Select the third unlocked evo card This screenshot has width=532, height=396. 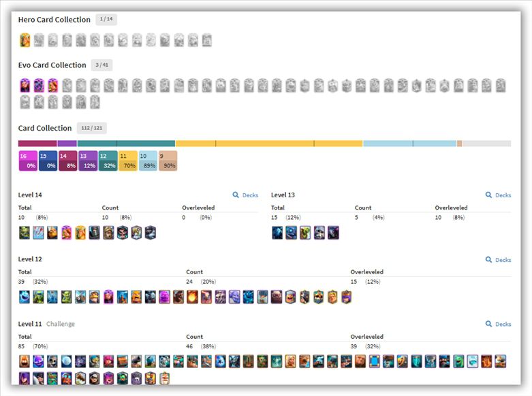53,86
